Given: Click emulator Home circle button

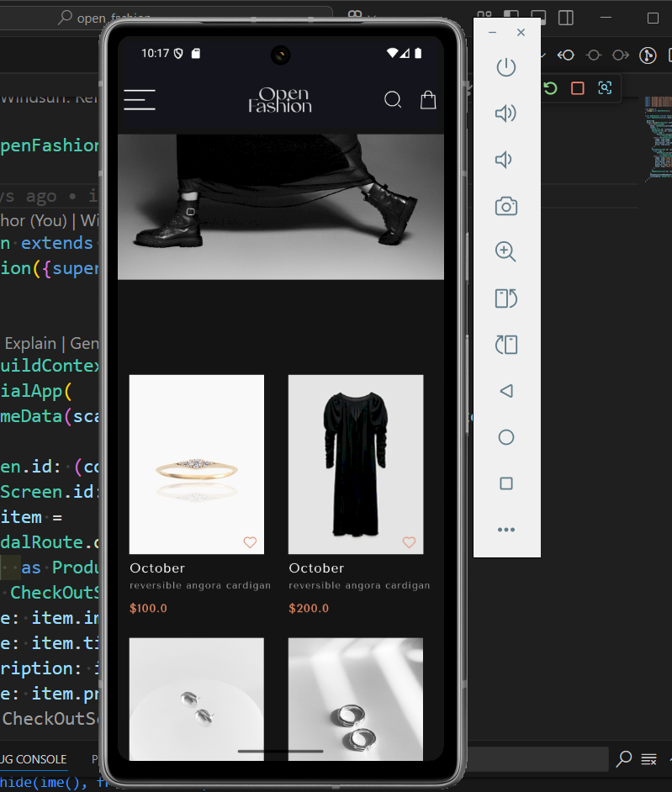Looking at the screenshot, I should click(x=506, y=437).
